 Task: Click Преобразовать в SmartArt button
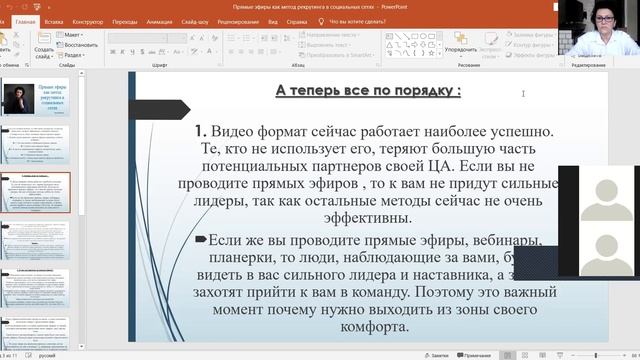click(x=336, y=55)
